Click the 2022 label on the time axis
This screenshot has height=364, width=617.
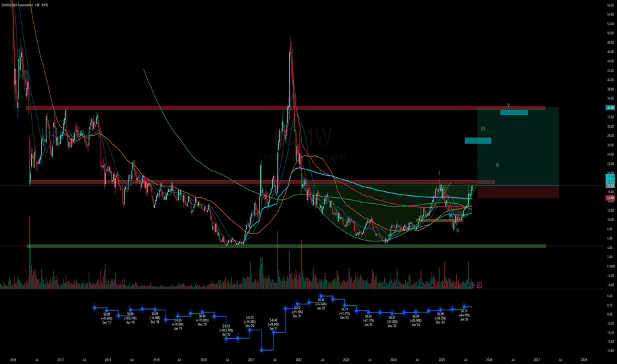(x=299, y=359)
